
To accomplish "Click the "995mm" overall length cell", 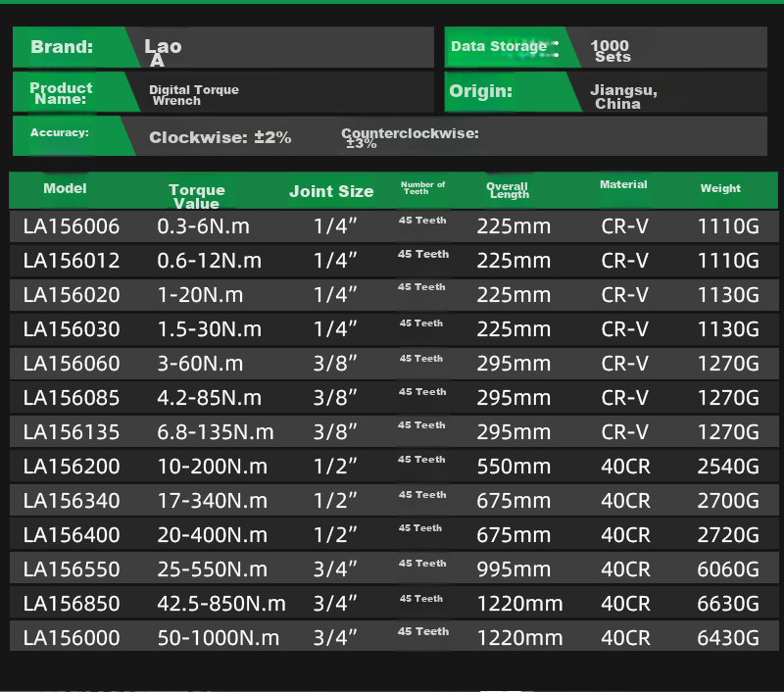I will point(514,569).
